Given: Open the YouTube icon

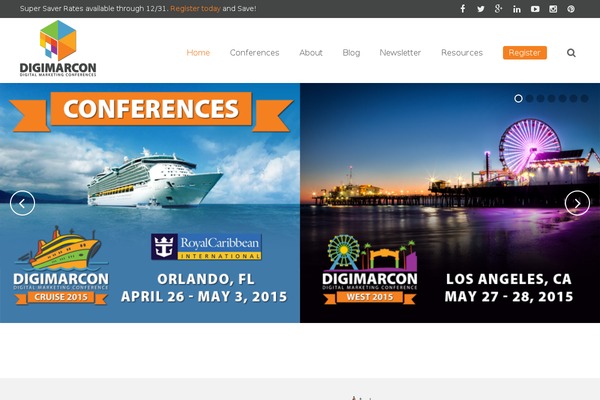Looking at the screenshot, I should click(x=535, y=9).
